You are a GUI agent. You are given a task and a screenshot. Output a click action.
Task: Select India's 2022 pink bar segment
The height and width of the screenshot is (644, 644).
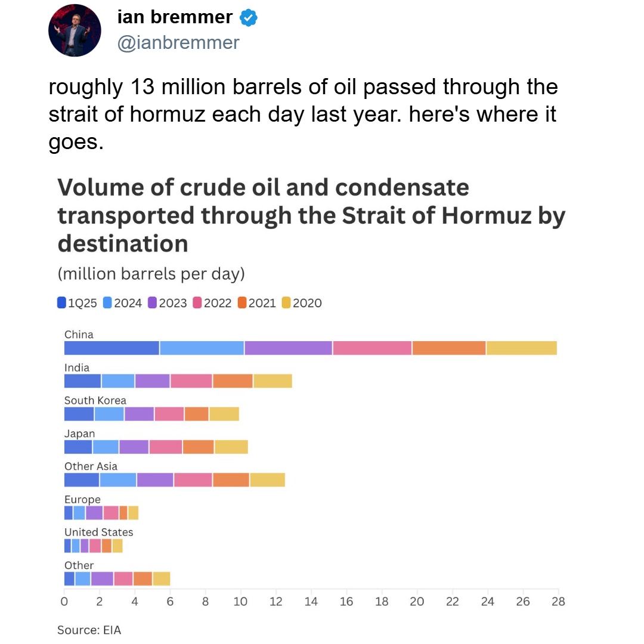tap(191, 380)
